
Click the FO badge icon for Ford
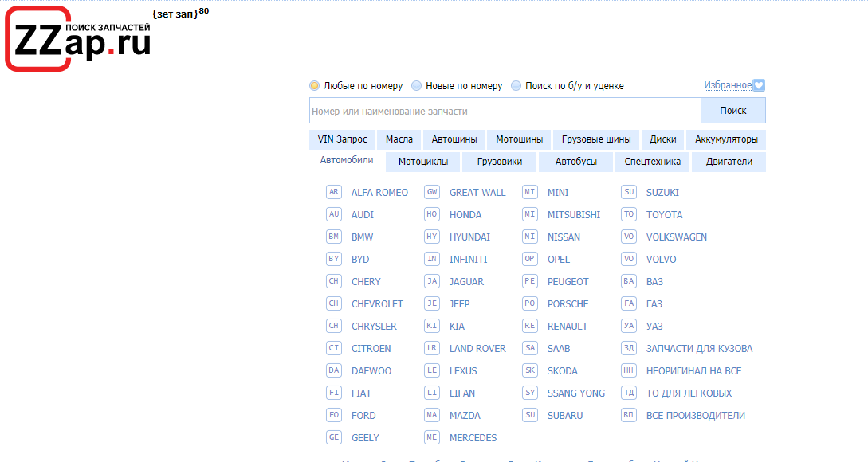click(x=334, y=415)
